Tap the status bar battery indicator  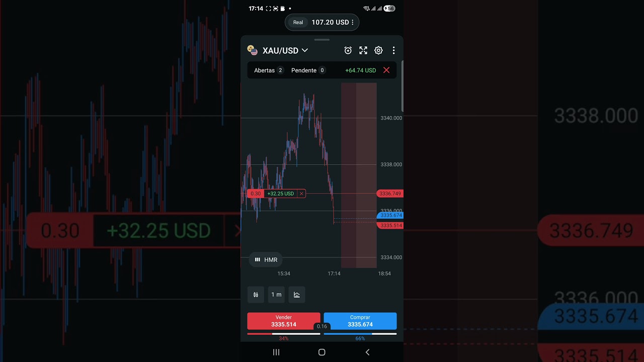pos(389,9)
